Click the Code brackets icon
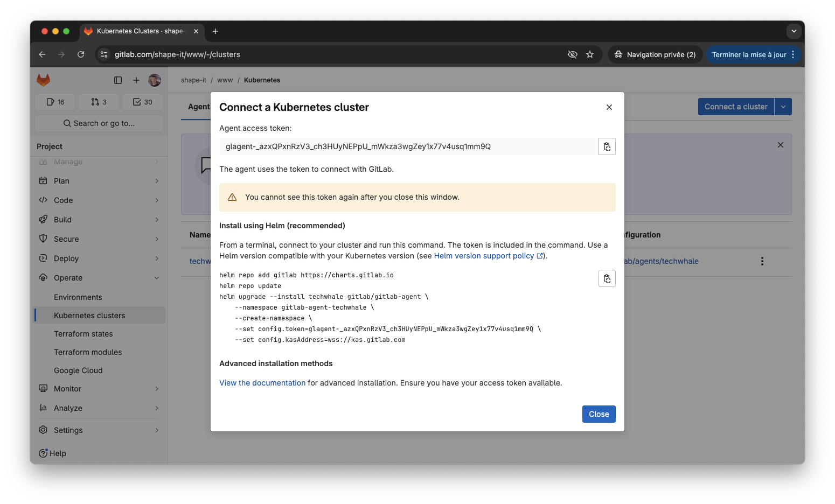 [43, 200]
